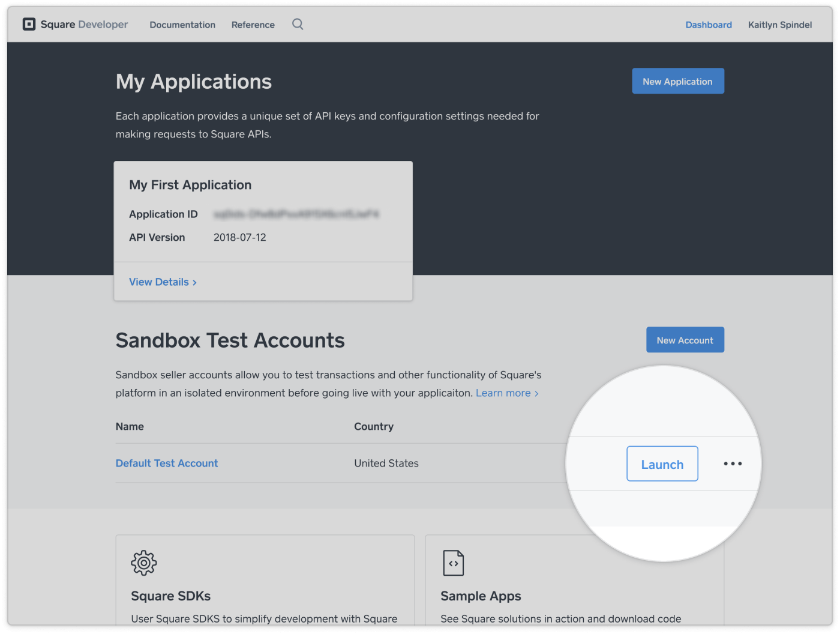840x634 pixels.
Task: Click the API Version value 2018-07-12
Action: pos(240,237)
